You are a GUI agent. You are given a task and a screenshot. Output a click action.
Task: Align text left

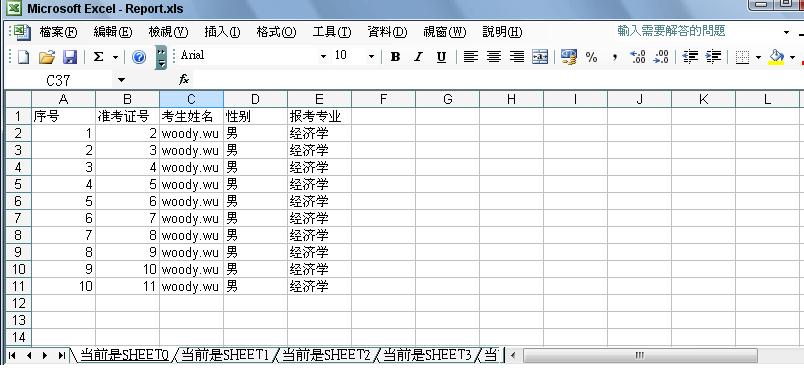[x=470, y=57]
